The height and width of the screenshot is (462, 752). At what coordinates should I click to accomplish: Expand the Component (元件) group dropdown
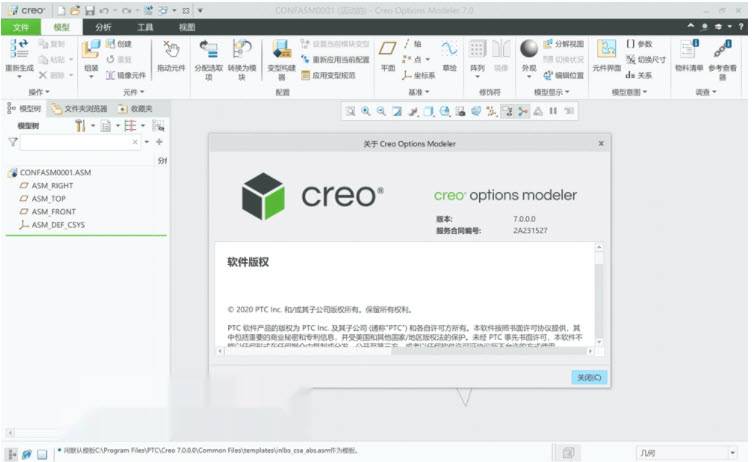[x=133, y=92]
